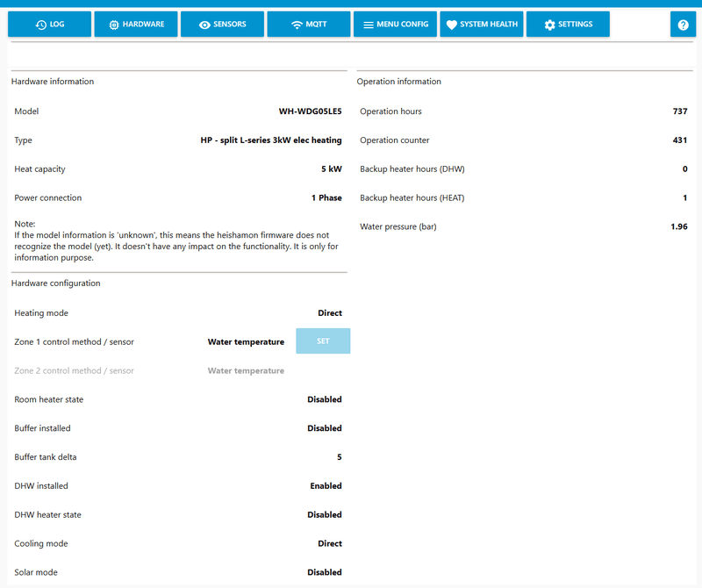This screenshot has width=702, height=588.
Task: Click the chip icon on HARDWARE
Action: coord(114,25)
